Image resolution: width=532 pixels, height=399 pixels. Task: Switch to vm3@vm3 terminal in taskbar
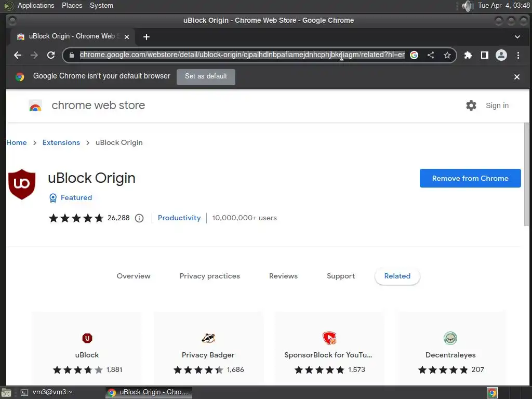46,392
